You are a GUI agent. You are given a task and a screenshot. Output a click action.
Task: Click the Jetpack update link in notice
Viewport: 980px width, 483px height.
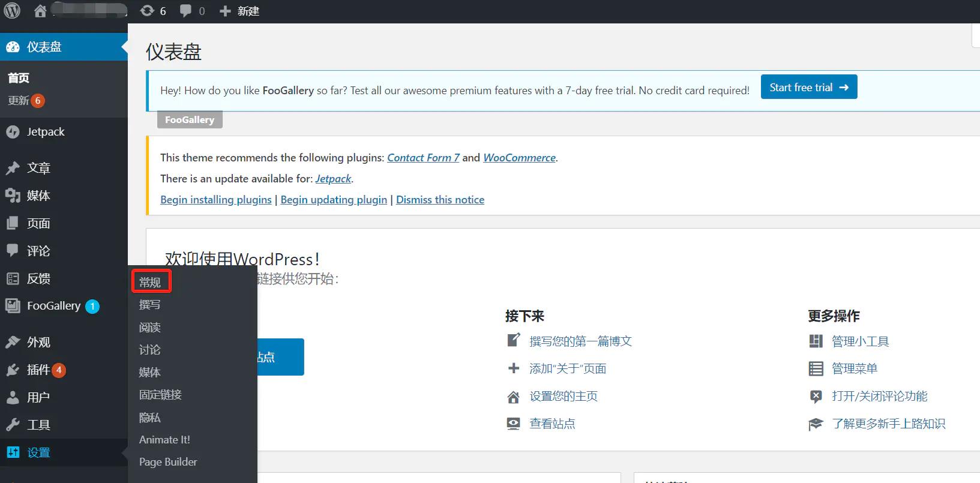tap(333, 179)
